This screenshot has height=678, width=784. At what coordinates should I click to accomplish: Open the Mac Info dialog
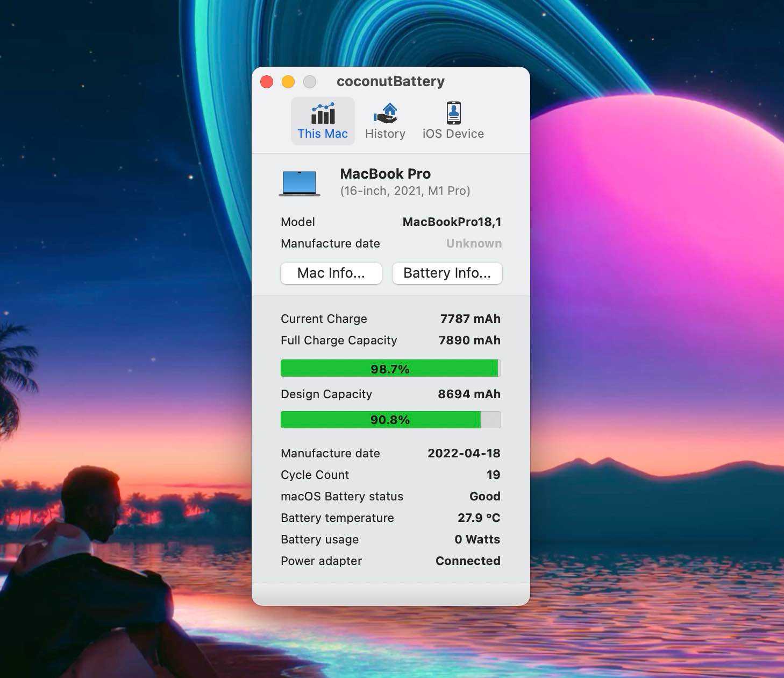click(x=331, y=273)
